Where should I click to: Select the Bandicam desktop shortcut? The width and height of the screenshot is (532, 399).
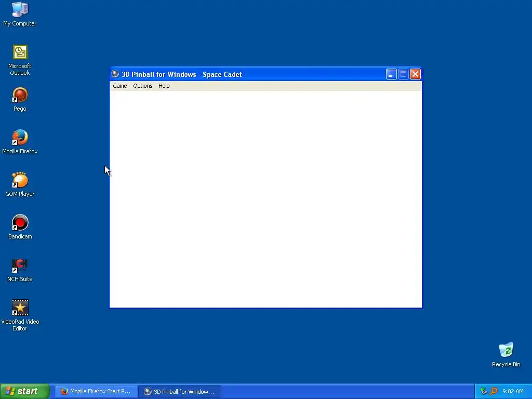(20, 227)
